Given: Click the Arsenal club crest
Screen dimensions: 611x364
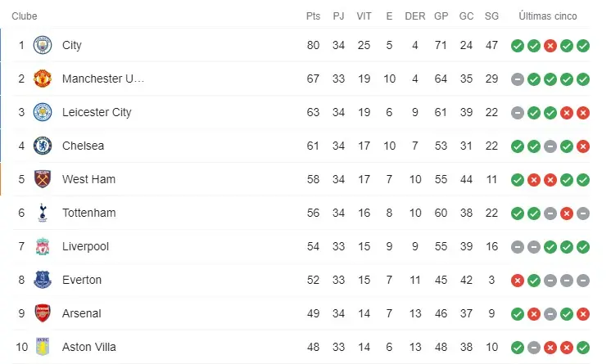Looking at the screenshot, I should pos(42,314).
